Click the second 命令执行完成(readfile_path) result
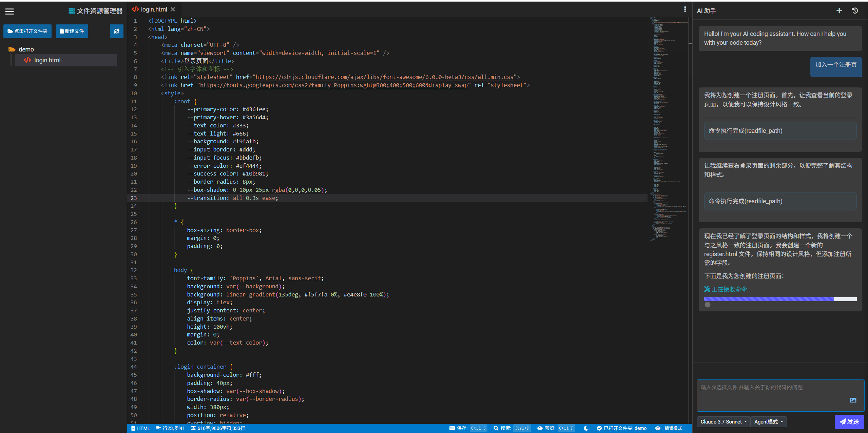This screenshot has width=868, height=433. pos(780,201)
